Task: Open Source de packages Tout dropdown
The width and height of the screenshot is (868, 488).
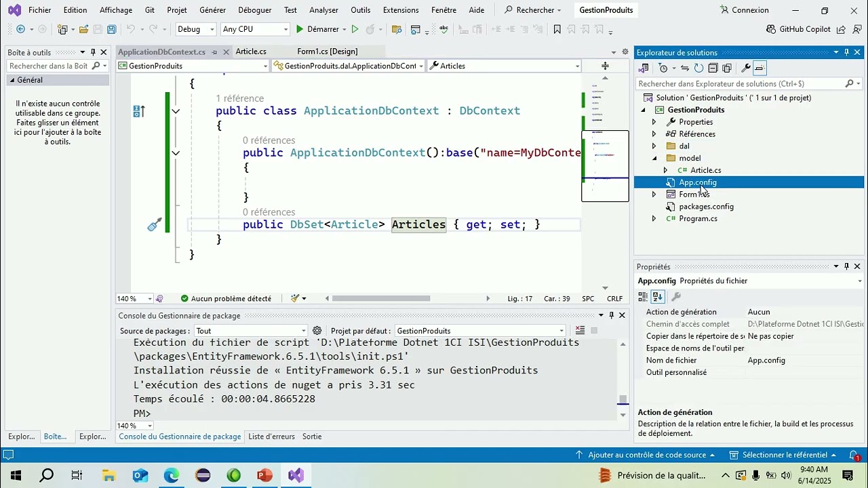Action: (251, 331)
